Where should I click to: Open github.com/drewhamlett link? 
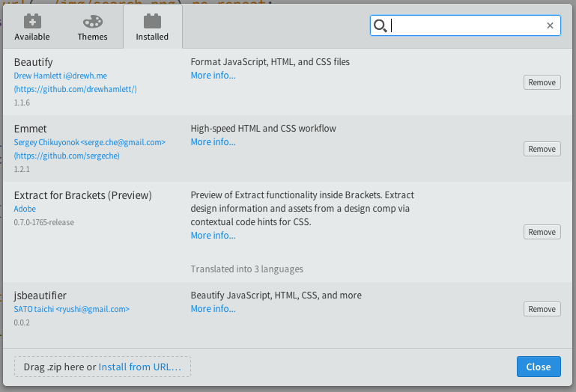point(76,89)
